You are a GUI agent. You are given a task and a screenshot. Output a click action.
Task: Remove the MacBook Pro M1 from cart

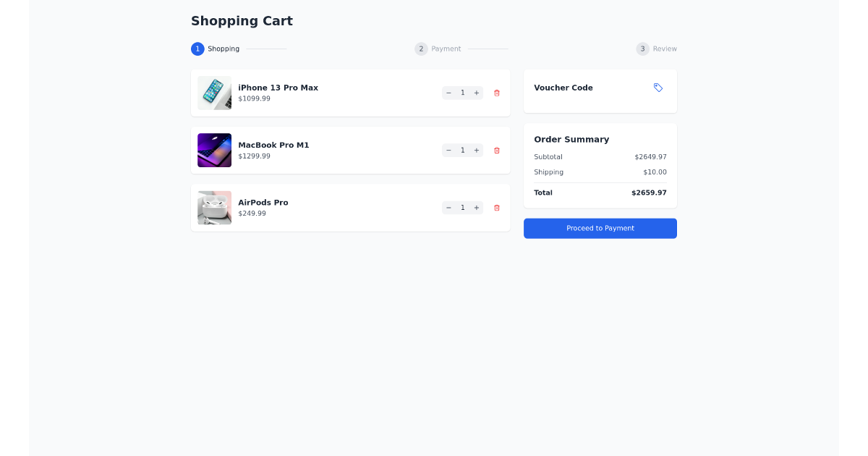pos(496,150)
